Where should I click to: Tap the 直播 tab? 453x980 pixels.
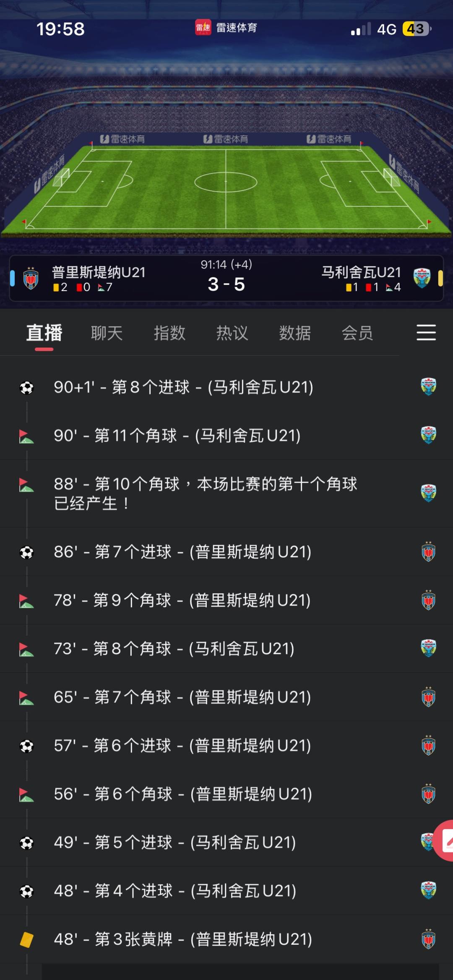tap(44, 333)
